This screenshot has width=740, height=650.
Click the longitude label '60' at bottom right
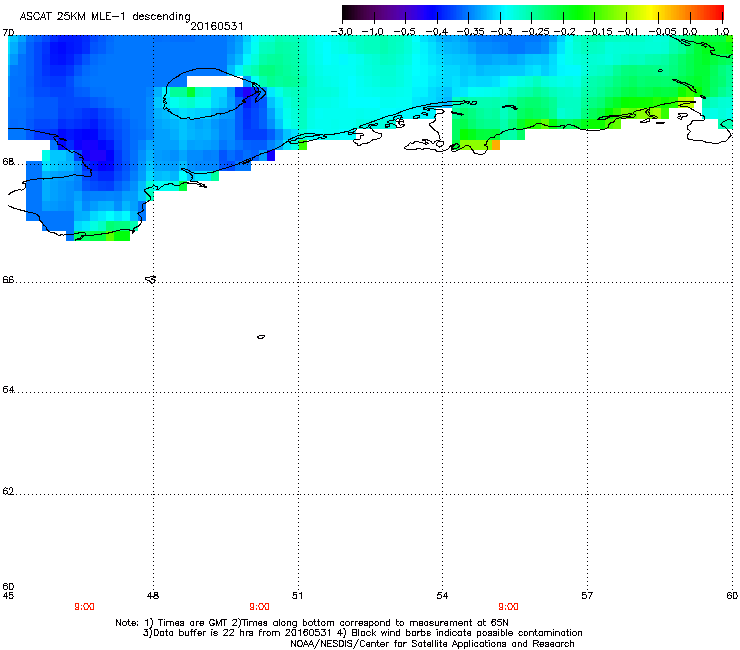point(732,596)
